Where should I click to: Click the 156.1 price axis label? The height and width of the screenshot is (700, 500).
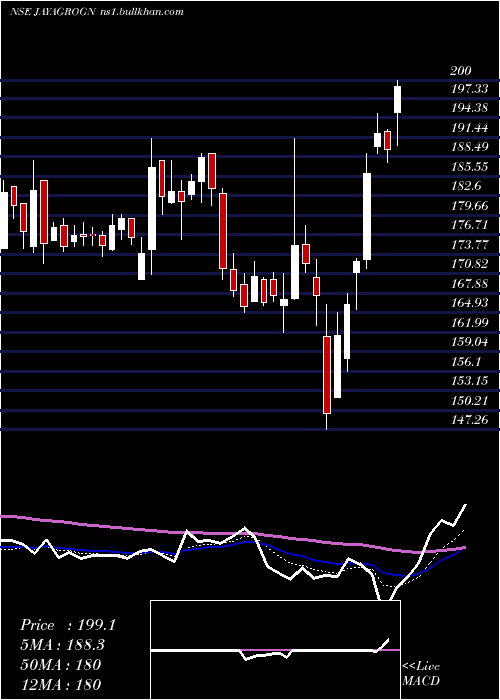[x=466, y=361]
